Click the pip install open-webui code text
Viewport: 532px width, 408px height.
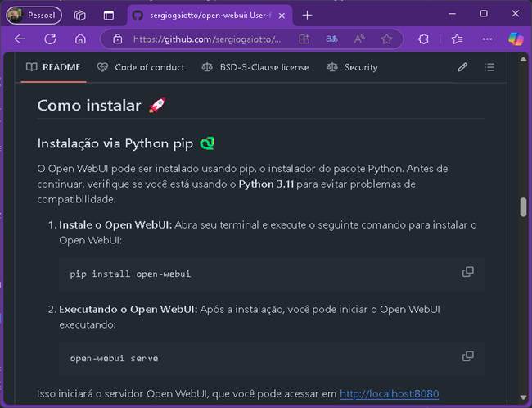[130, 274]
